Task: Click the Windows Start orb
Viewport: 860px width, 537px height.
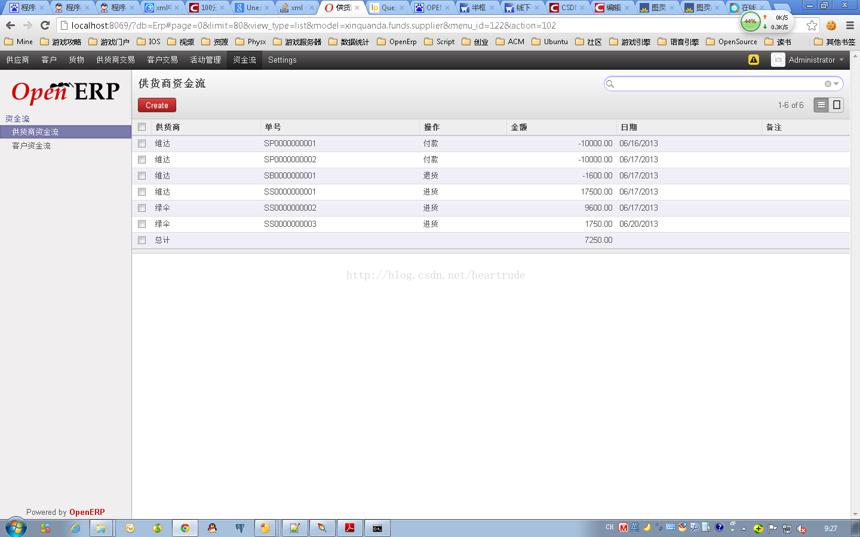Action: point(15,527)
